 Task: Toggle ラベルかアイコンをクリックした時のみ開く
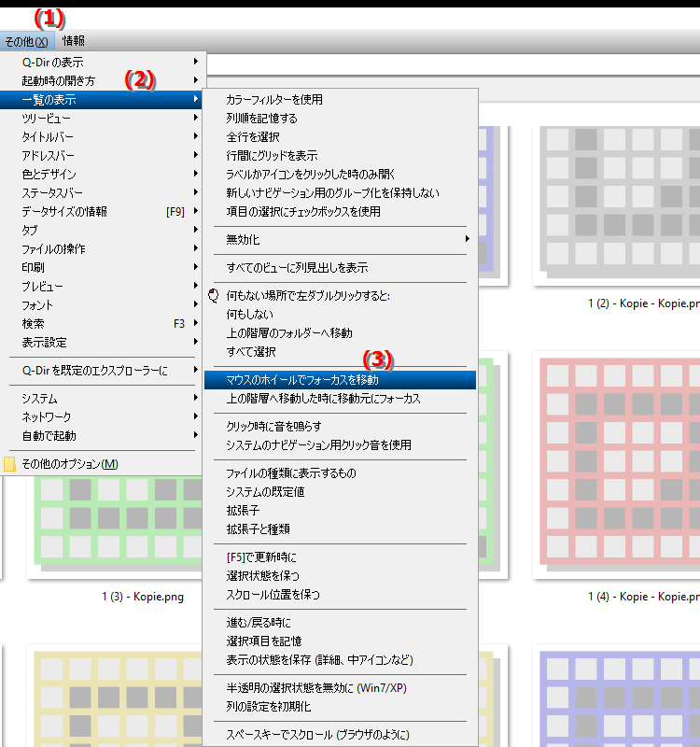click(340, 174)
